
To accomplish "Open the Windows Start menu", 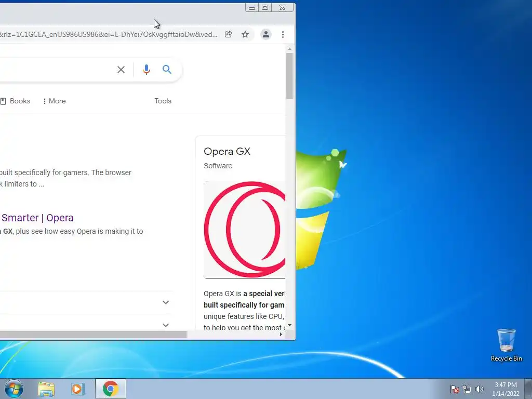I will (x=14, y=389).
